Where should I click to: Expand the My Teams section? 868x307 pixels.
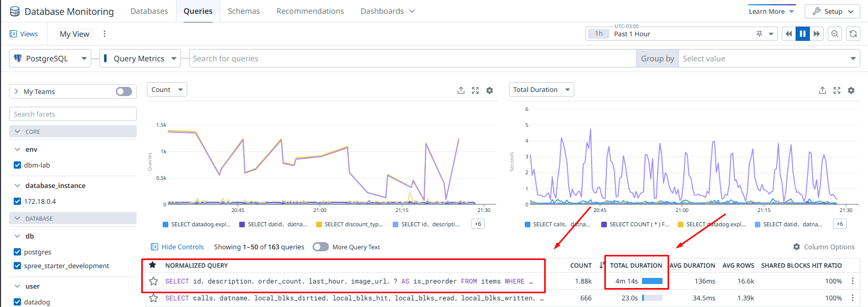click(16, 91)
